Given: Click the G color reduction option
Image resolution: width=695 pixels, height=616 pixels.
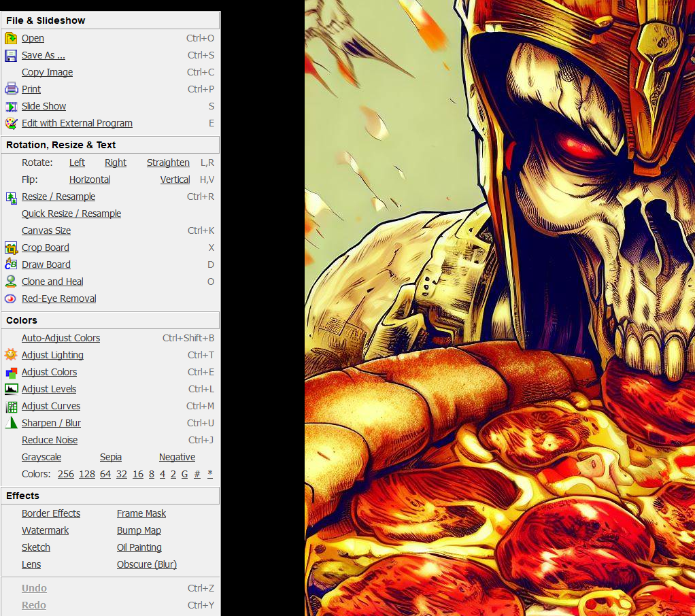Looking at the screenshot, I should tap(184, 474).
